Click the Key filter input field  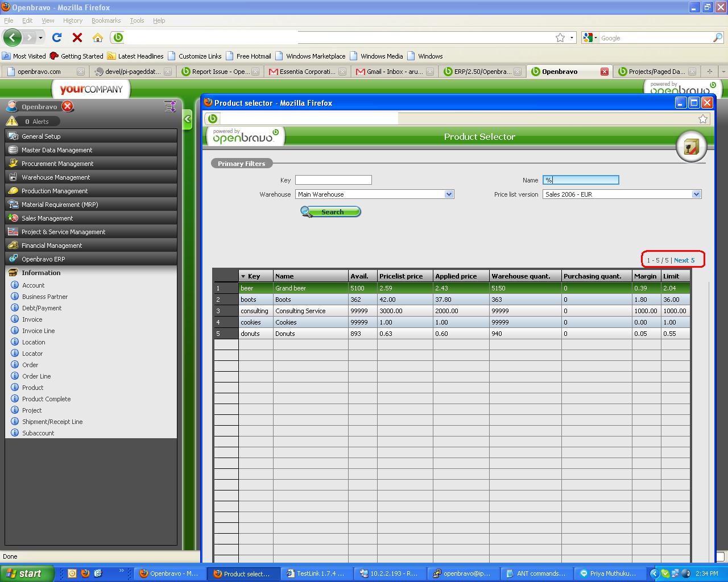(x=333, y=180)
